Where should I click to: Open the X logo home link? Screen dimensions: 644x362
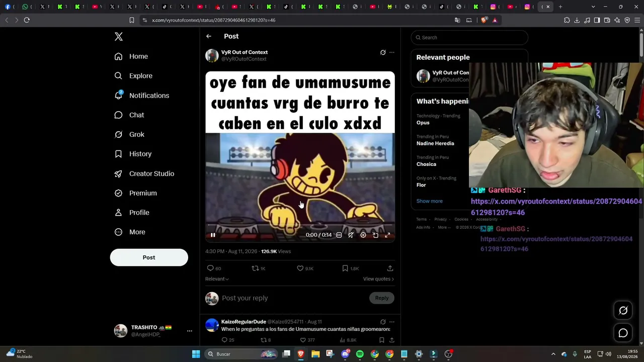[119, 37]
